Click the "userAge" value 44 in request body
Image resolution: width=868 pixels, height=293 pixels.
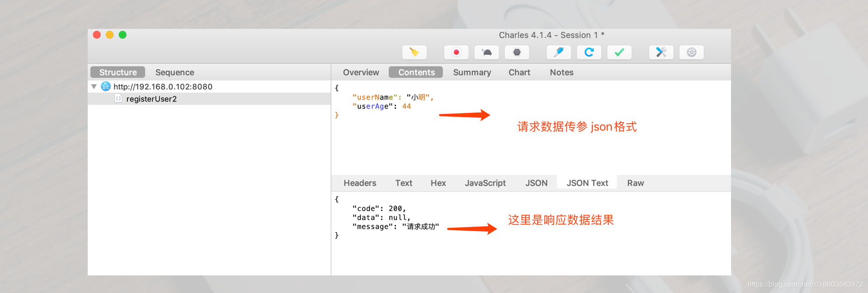pos(406,106)
